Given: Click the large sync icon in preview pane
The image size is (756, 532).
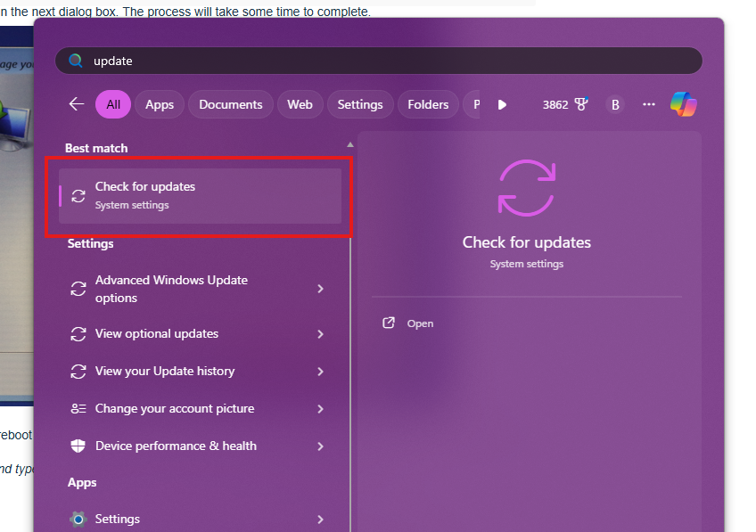Looking at the screenshot, I should click(x=527, y=187).
